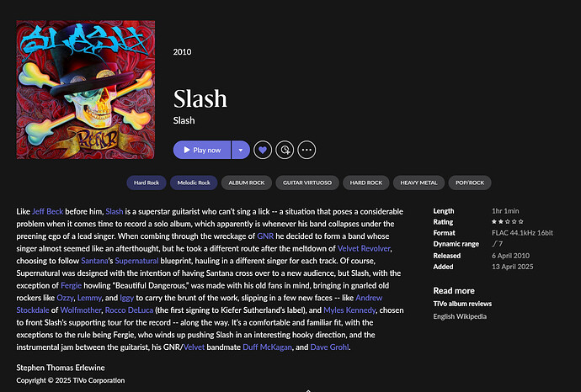
Task: Click the heart favorite icon
Action: tap(263, 150)
